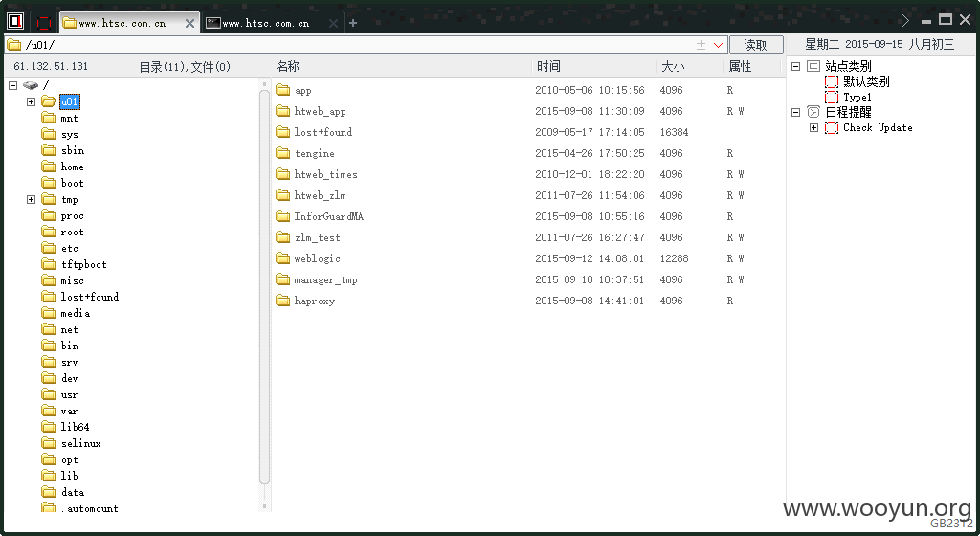
Task: Select the u01 folder in tree
Action: [x=69, y=101]
